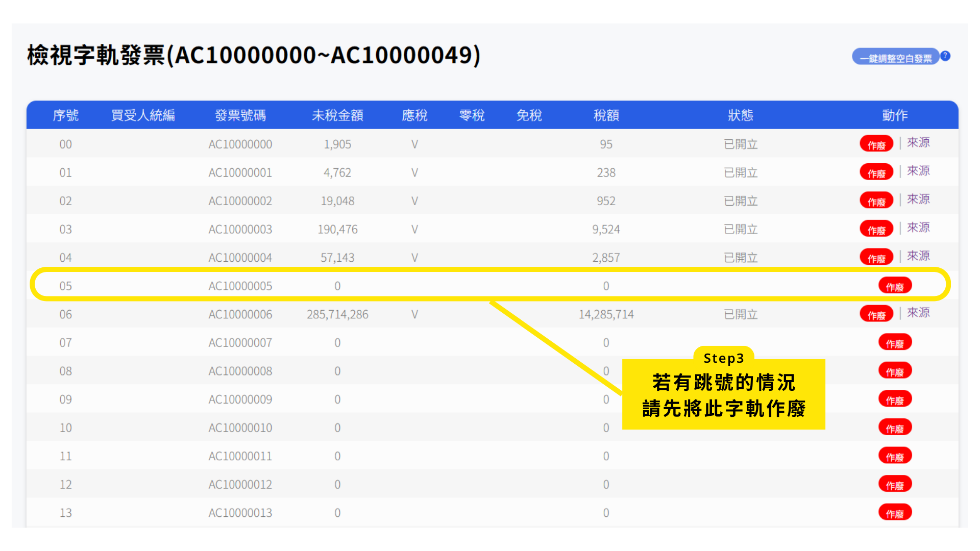Click the blue help question mark icon
Screen dimensions: 980x551
coord(945,56)
